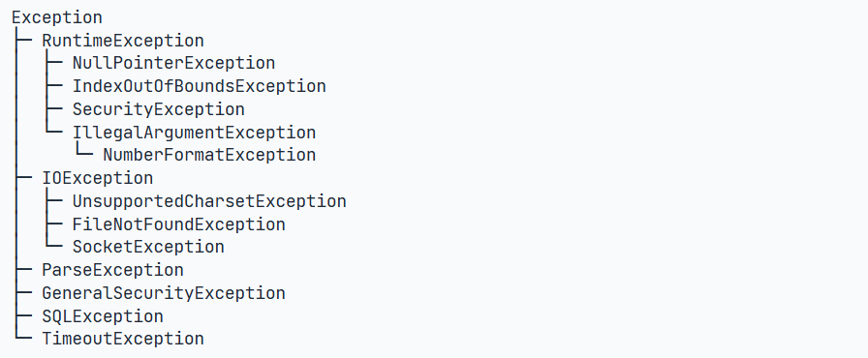Click ParseException in the hierarchy

pos(113,270)
